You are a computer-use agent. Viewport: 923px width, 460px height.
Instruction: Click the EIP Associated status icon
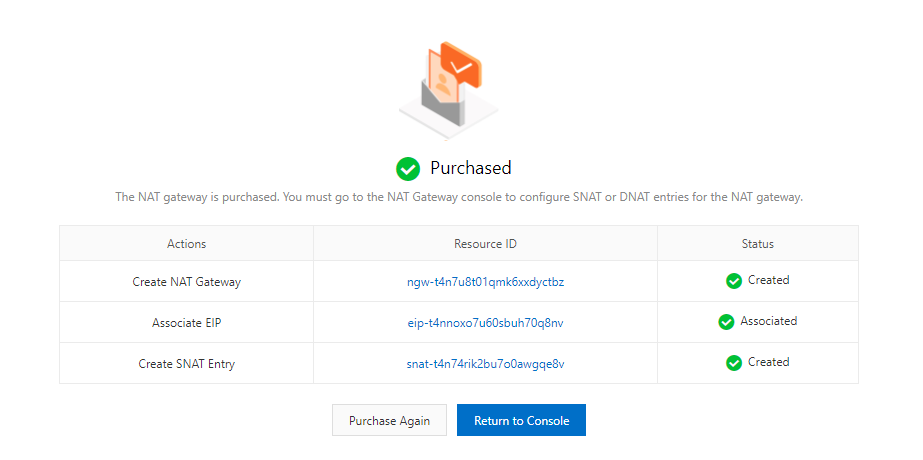(727, 322)
